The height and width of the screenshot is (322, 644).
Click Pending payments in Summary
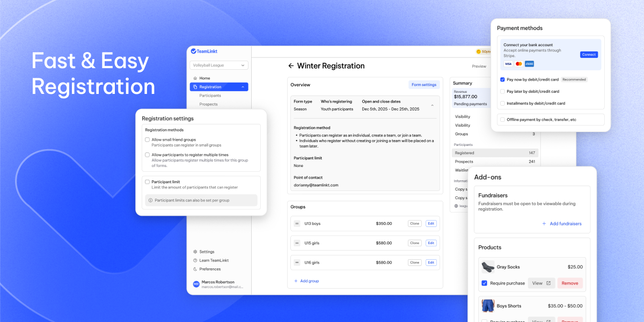point(471,104)
